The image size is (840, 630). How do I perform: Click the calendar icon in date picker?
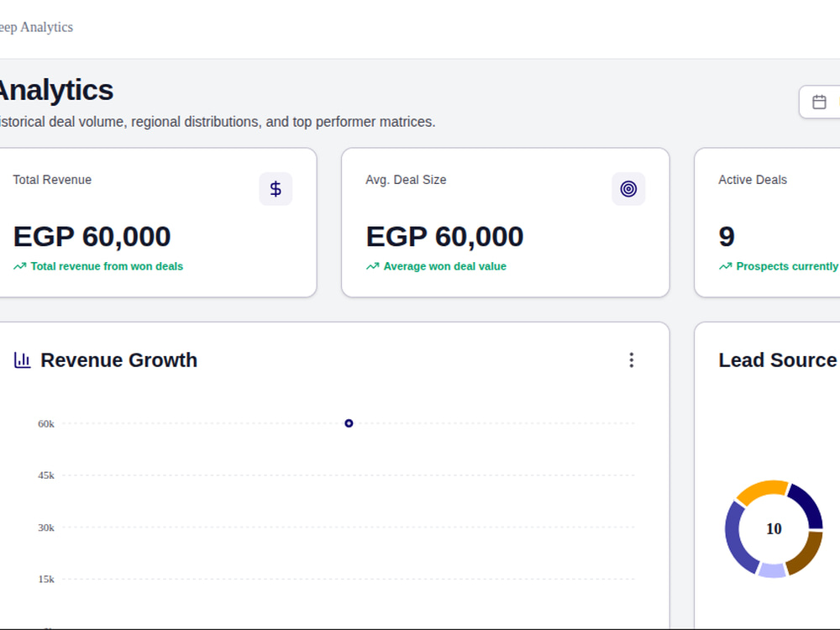[x=819, y=102]
